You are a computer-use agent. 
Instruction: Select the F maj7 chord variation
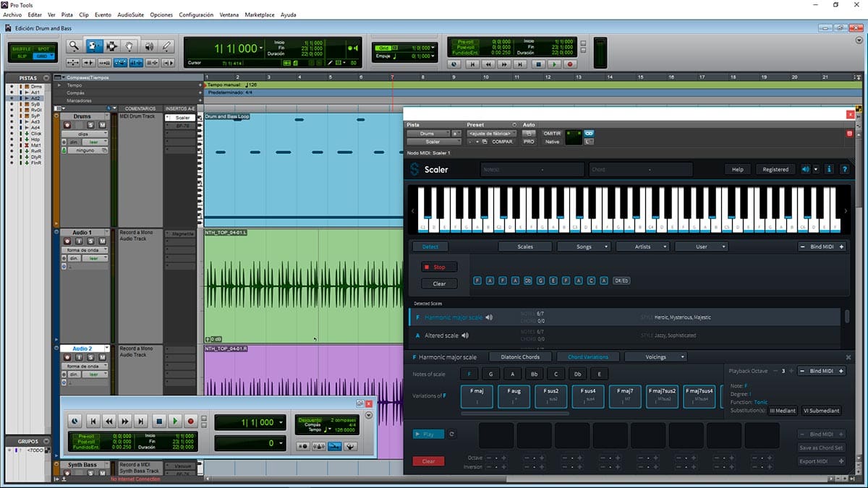point(624,396)
